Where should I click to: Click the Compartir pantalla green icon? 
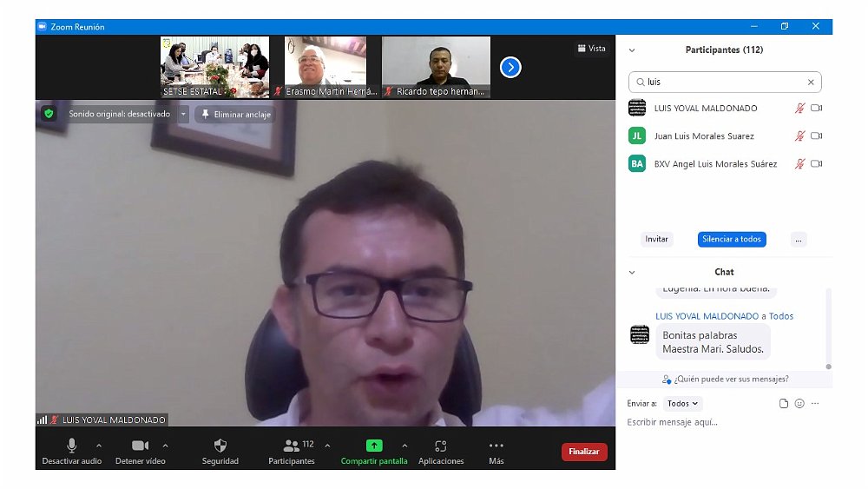coord(374,446)
